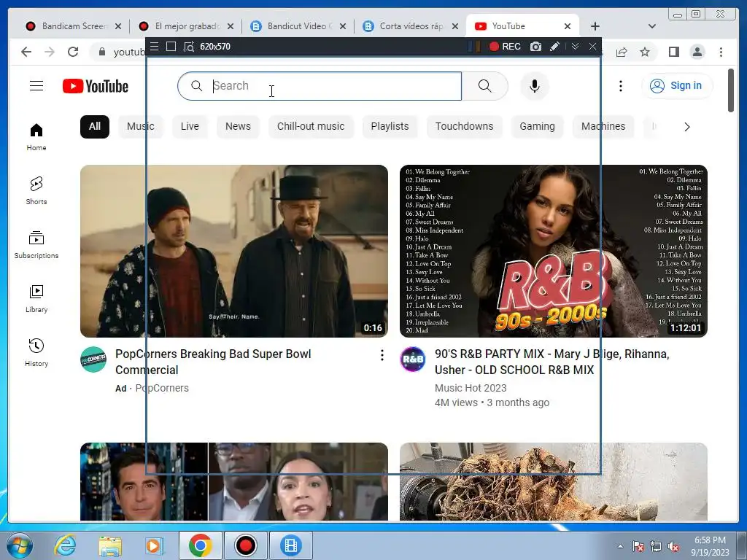This screenshot has height=560, width=747.
Task: Start recording with the REC button
Action: point(505,47)
